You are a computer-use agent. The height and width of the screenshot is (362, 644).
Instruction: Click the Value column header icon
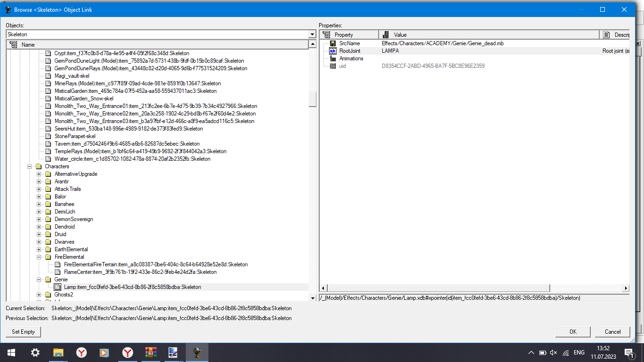tap(386, 35)
